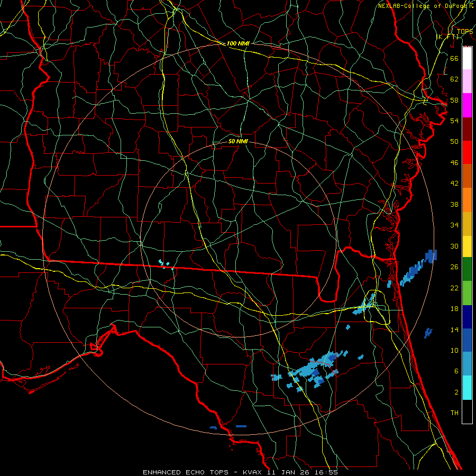Screen dimensions: 476x476
Task: Select the light green legend band
Action: [x=467, y=293]
